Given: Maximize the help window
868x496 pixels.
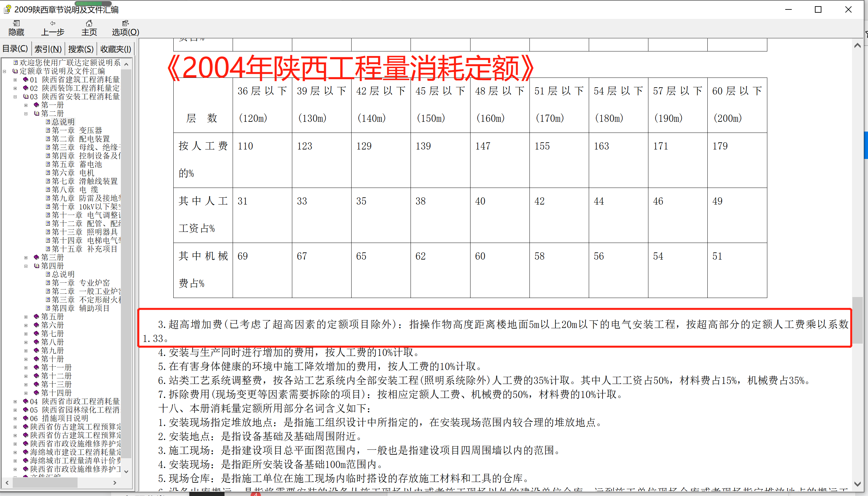Looking at the screenshot, I should click(818, 9).
